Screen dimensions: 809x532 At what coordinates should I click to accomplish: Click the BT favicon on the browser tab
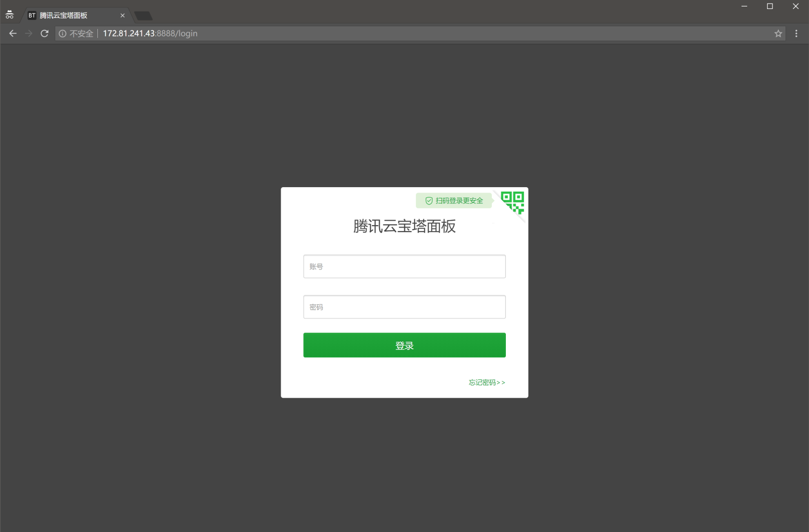(31, 15)
